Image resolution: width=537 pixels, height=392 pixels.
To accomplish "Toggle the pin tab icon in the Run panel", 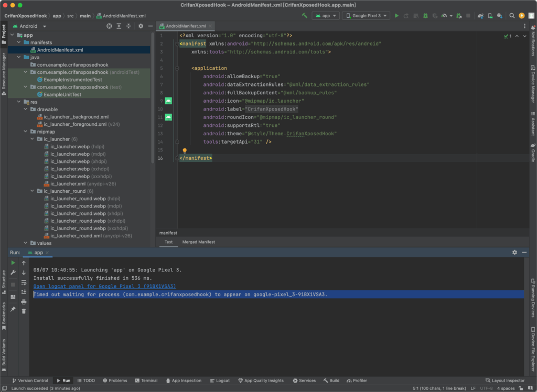I will [13, 309].
